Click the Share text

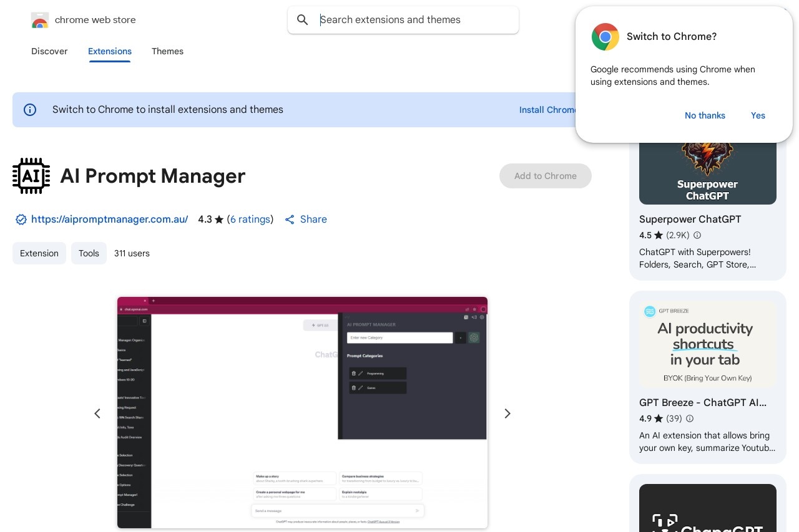pyautogui.click(x=313, y=220)
